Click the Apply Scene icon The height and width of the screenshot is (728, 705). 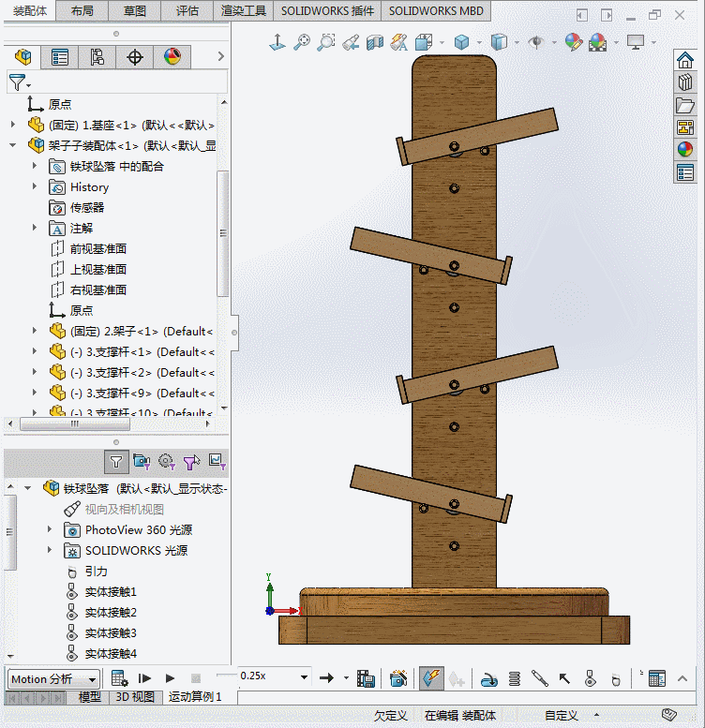click(x=598, y=42)
